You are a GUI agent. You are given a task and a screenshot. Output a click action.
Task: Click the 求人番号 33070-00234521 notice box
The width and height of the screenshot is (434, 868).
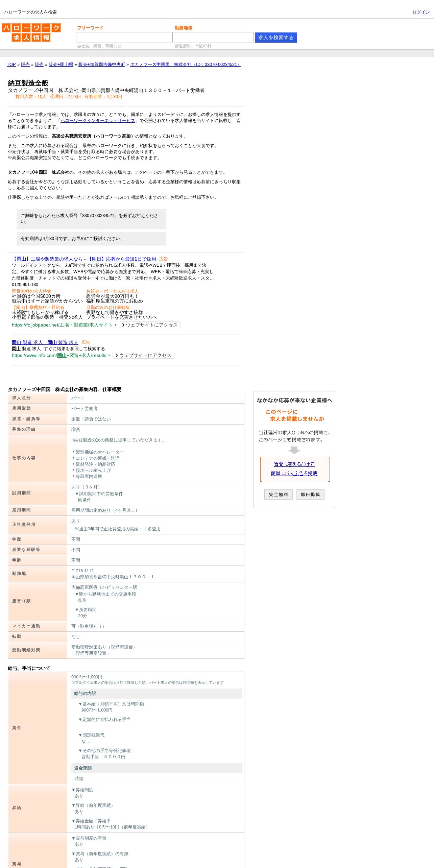click(x=92, y=219)
